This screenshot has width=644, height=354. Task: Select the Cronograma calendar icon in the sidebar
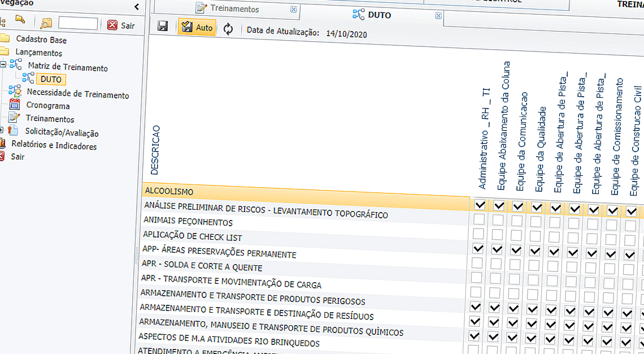pyautogui.click(x=14, y=105)
